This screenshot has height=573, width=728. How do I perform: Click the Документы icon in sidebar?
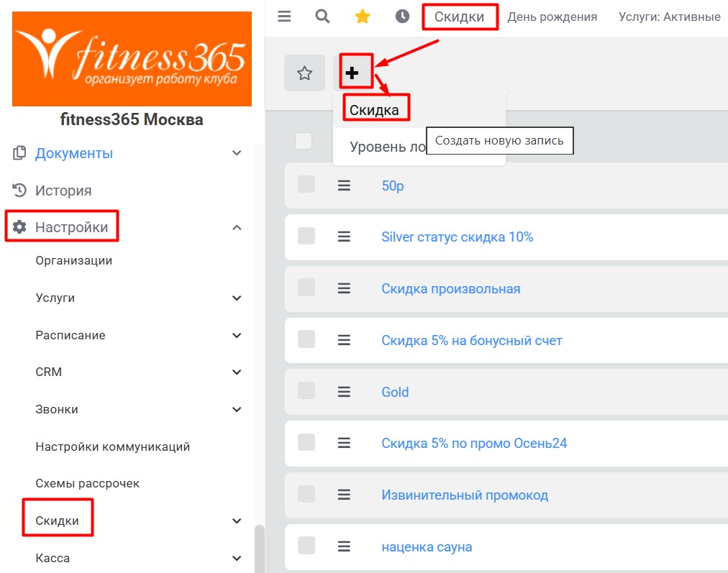tap(19, 153)
